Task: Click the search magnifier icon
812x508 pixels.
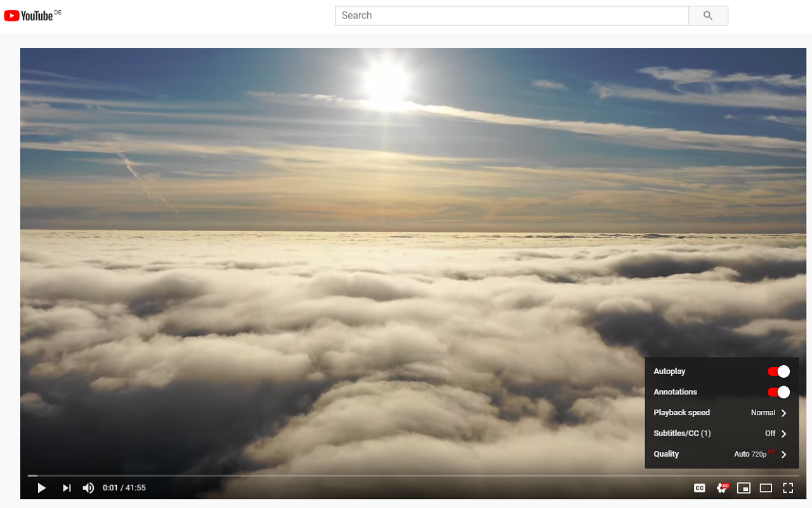Action: (708, 15)
